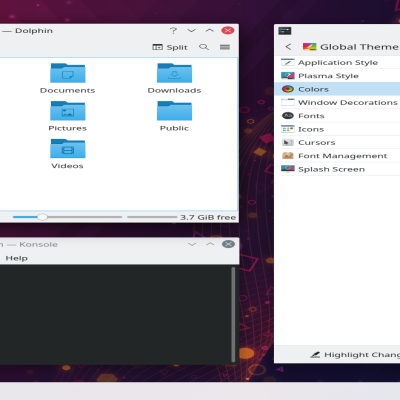The width and height of the screenshot is (400, 400).
Task: Open Dolphin's hamburger menu icon
Action: [225, 47]
